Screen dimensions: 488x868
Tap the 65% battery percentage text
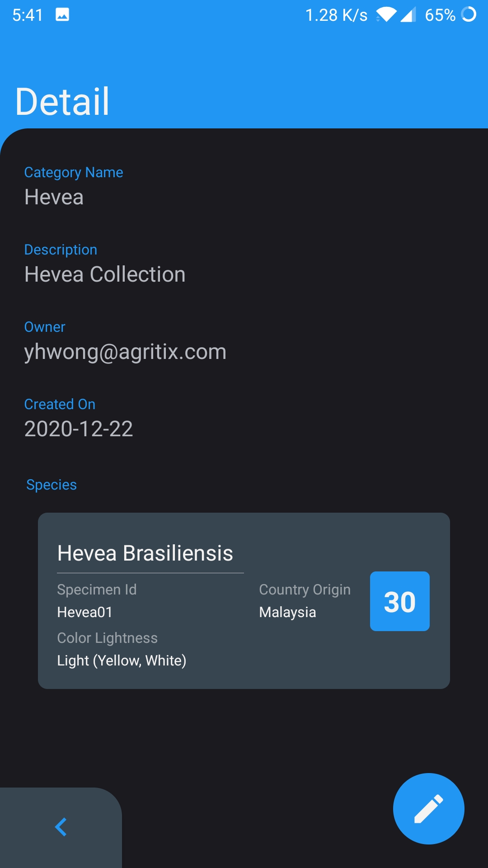click(x=440, y=15)
